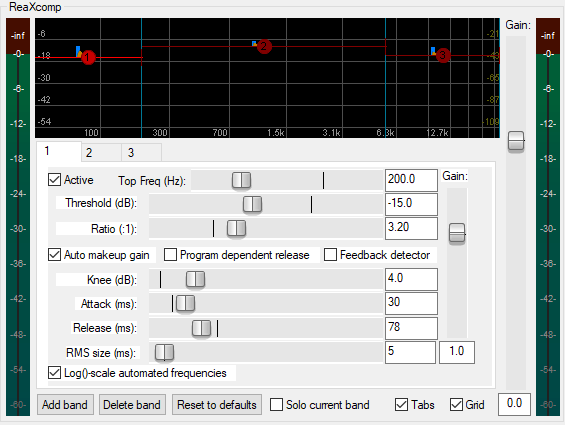Click the Knee slider handle
This screenshot has height=425, width=565.
[x=195, y=279]
